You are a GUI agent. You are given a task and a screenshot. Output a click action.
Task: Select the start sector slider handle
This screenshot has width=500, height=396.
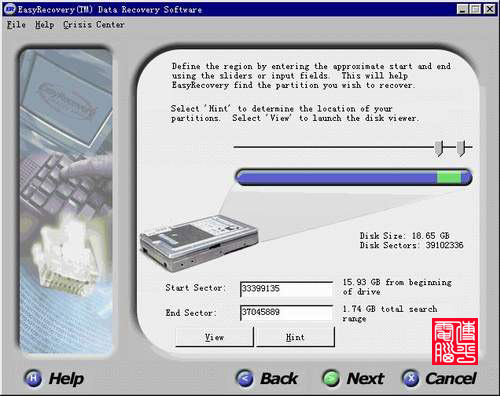(439, 148)
